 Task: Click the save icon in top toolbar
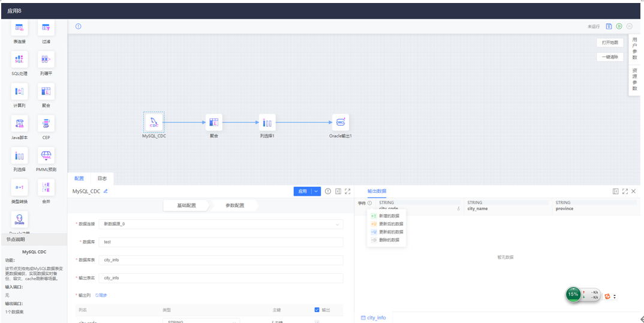pyautogui.click(x=609, y=26)
